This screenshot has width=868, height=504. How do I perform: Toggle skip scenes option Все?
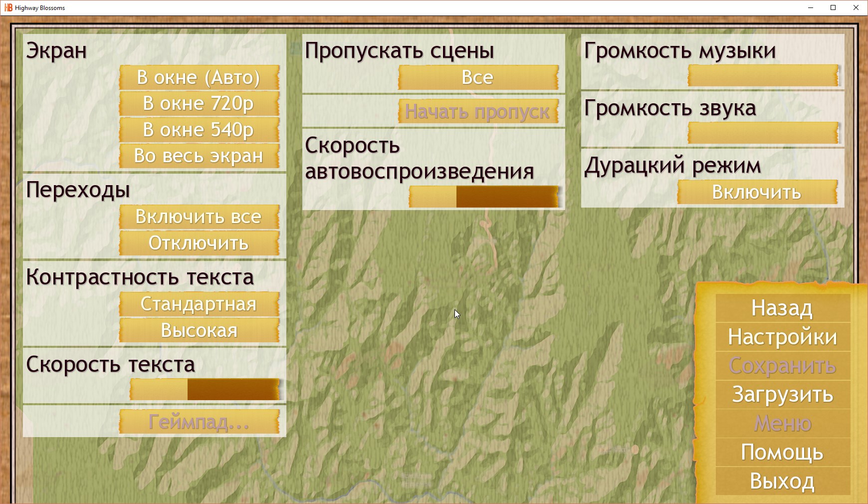[x=478, y=77]
